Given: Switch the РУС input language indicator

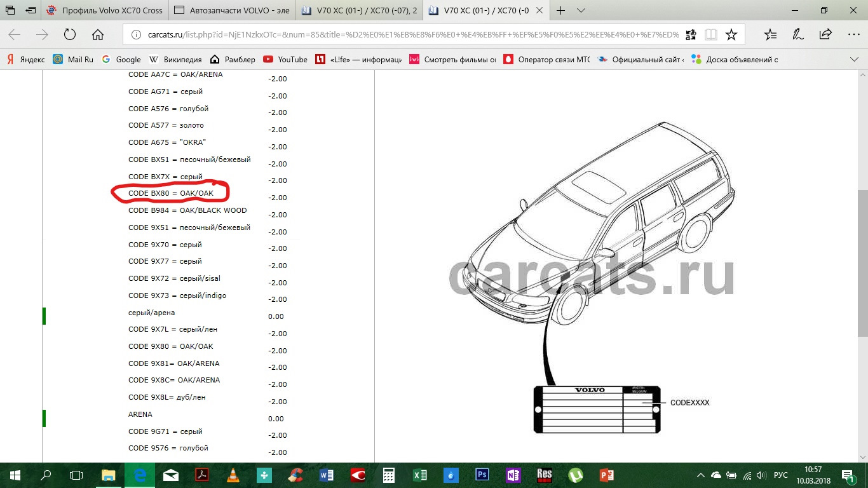Looking at the screenshot, I should coord(781,475).
